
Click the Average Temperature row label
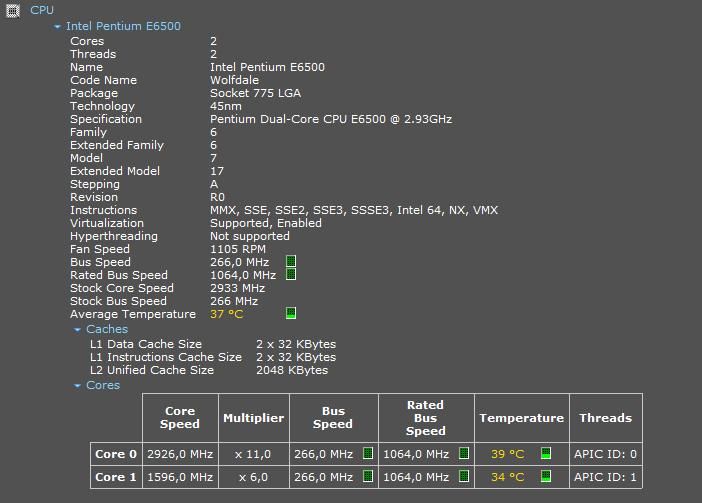[133, 313]
